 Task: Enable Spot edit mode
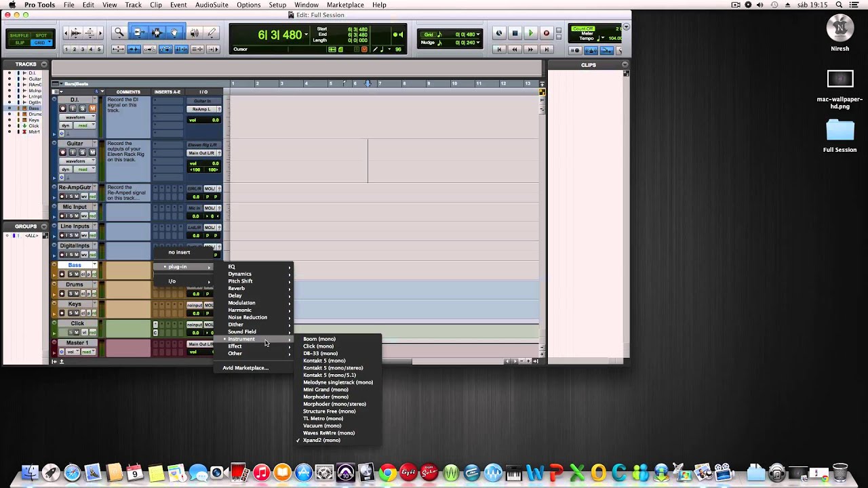41,35
